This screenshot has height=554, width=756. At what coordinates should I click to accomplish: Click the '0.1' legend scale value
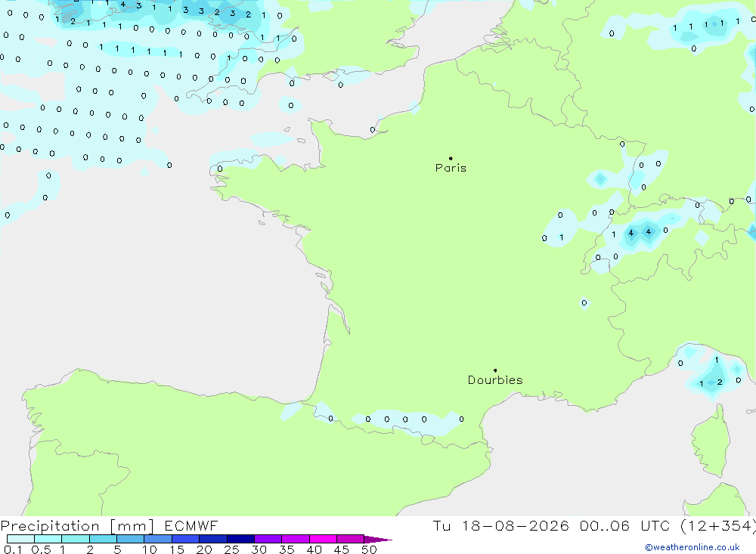13,549
